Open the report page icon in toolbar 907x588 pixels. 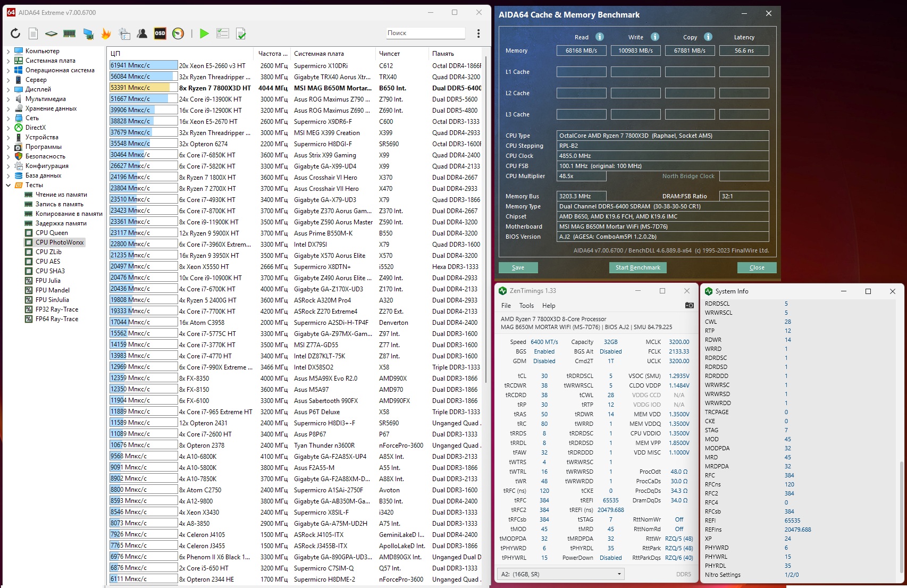[x=33, y=33]
